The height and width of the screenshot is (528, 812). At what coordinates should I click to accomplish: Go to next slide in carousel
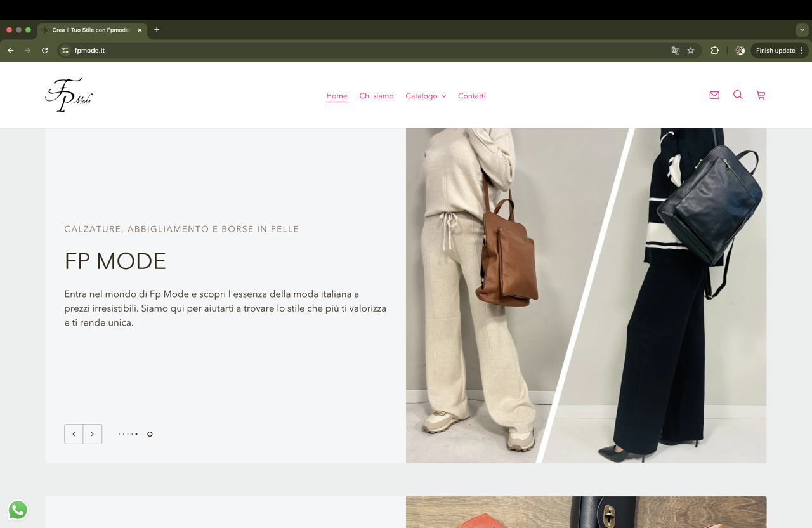pyautogui.click(x=93, y=434)
